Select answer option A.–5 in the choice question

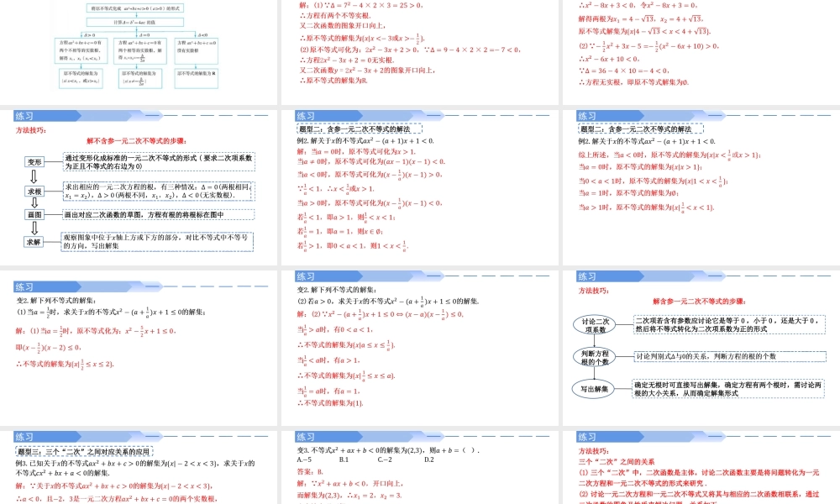point(304,459)
